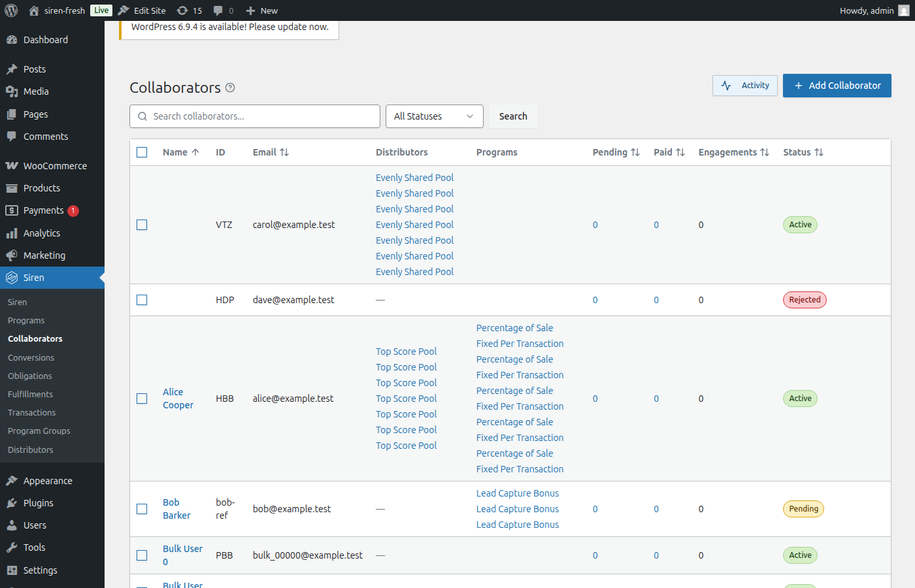Click the Live badge in admin bar
This screenshot has width=915, height=588.
point(101,10)
